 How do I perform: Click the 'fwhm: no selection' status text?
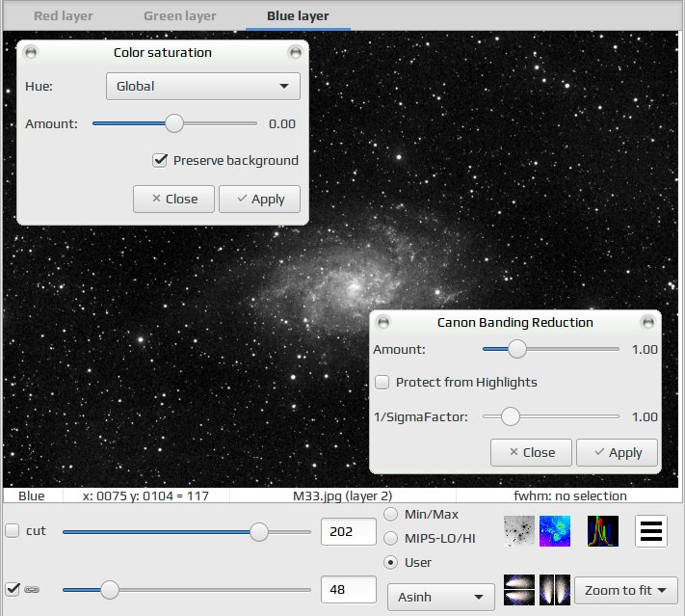(x=570, y=495)
